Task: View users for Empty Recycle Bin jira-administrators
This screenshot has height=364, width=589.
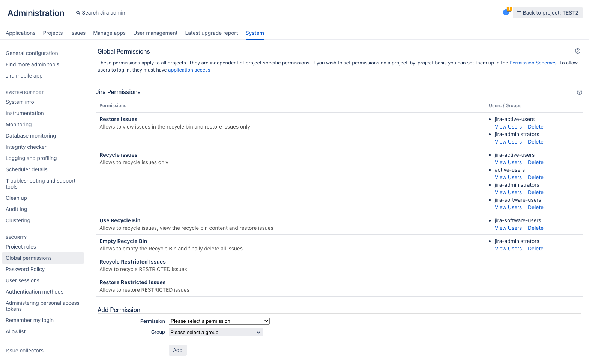Action: click(x=508, y=249)
